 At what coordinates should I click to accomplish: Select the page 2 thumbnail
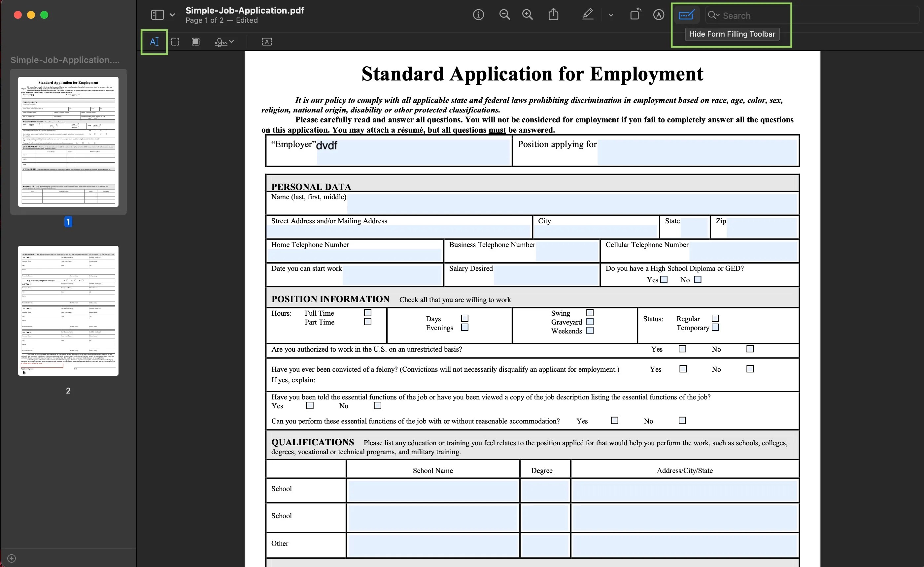point(68,310)
